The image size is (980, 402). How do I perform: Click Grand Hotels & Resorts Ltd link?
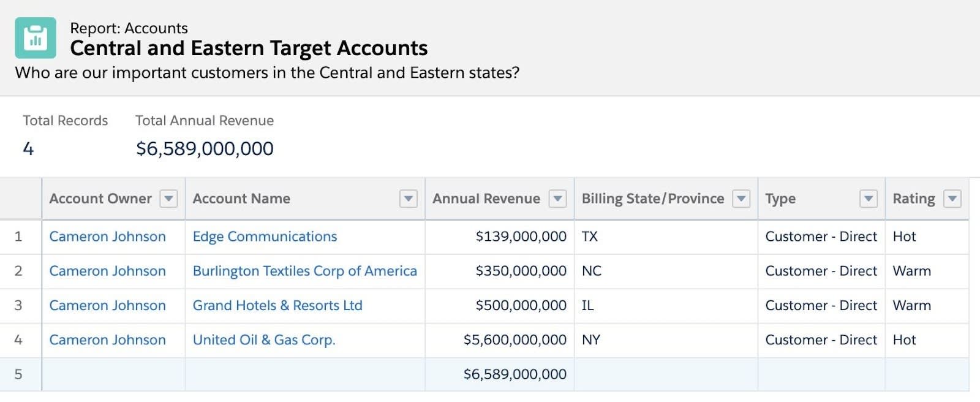coord(277,305)
